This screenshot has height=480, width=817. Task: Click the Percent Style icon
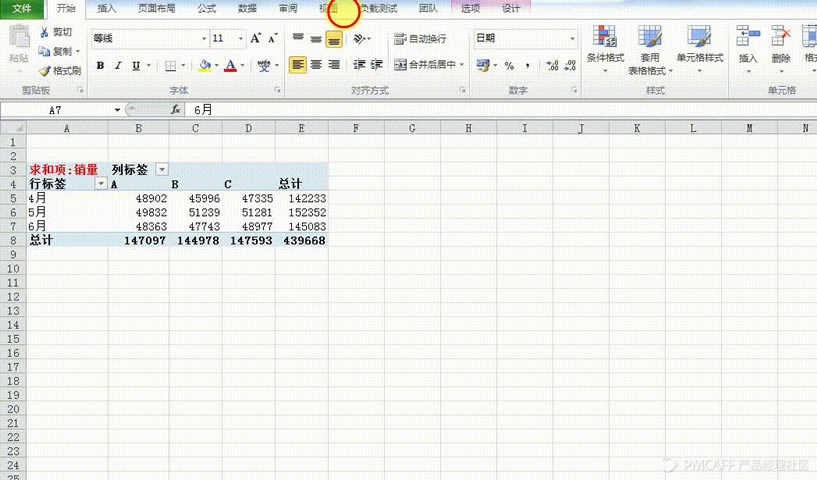point(509,65)
